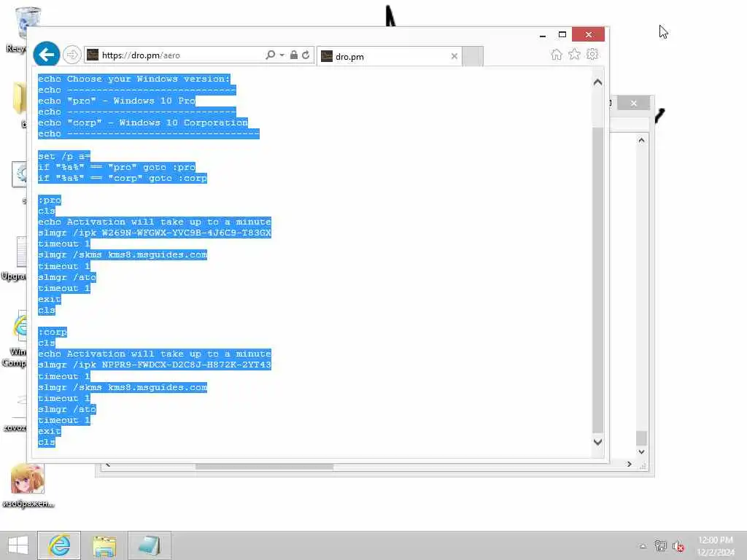Screen dimensions: 747x560
Task: Click the muted speaker tray icon
Action: 678,546
